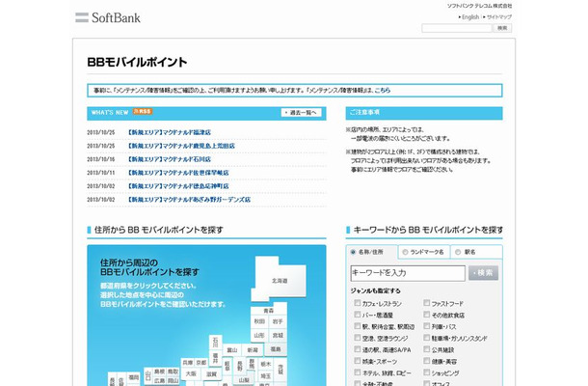Image resolution: width=588 pixels, height=386 pixels.
Task: Select 大阪 prefecture on the map
Action: [x=191, y=374]
